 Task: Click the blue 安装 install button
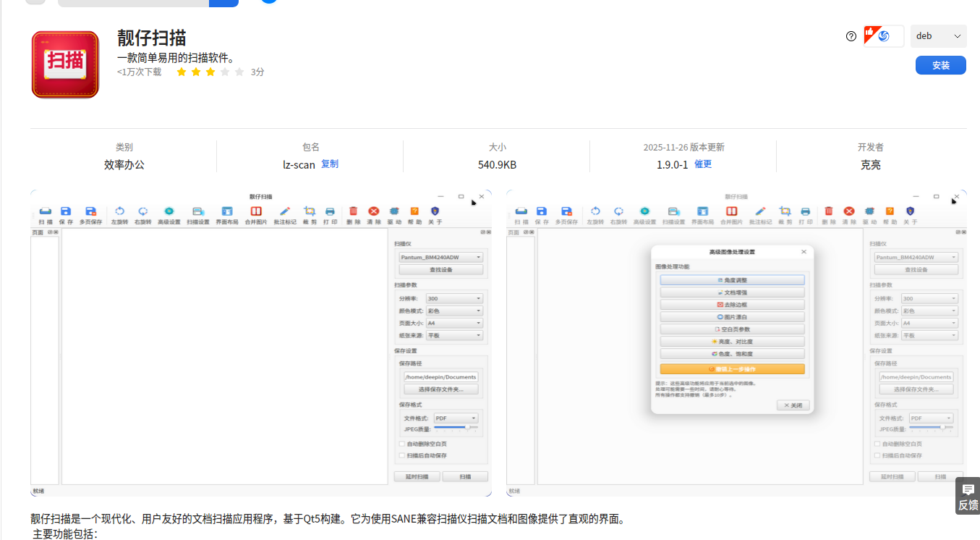941,65
